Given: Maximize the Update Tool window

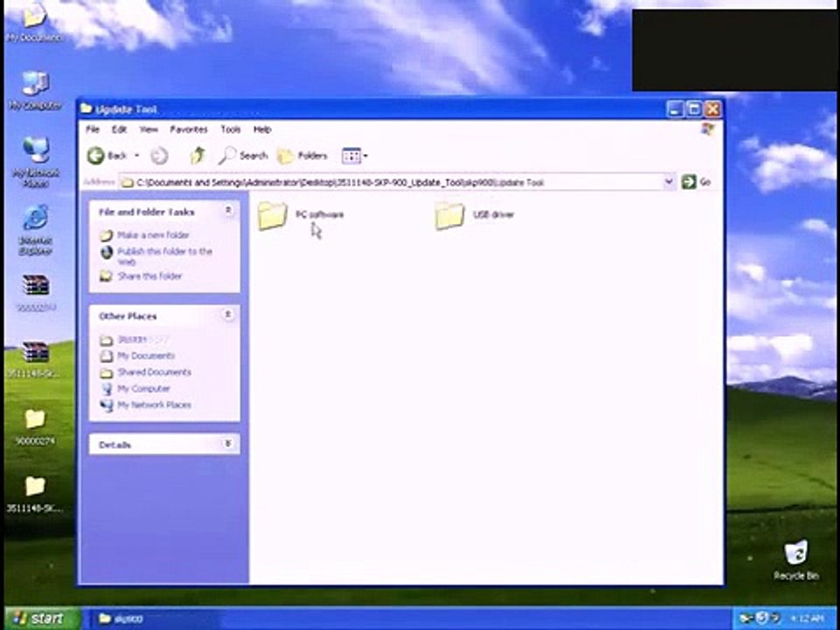Looking at the screenshot, I should tap(694, 109).
